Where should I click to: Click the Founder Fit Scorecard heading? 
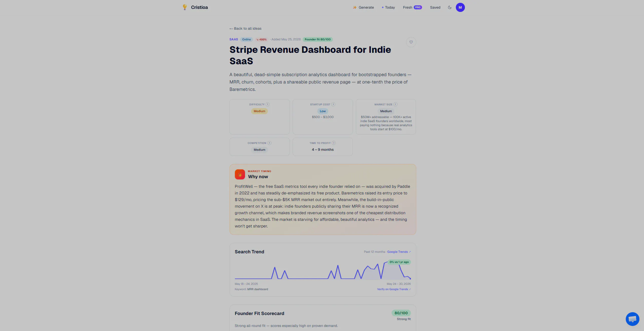point(259,313)
